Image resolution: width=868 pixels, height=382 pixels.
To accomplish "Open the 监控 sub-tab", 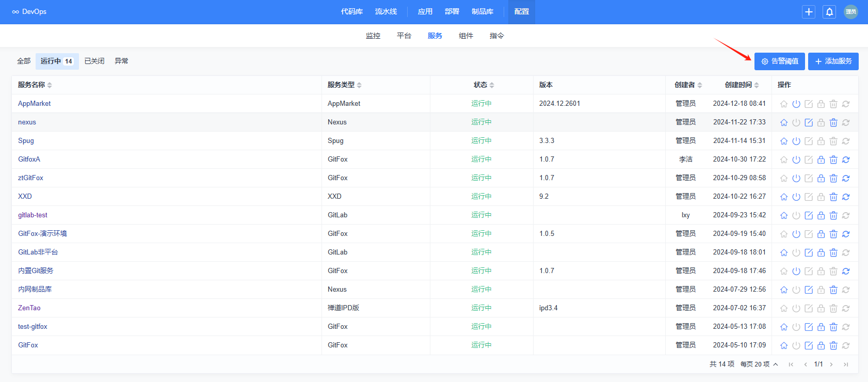I will click(x=373, y=36).
